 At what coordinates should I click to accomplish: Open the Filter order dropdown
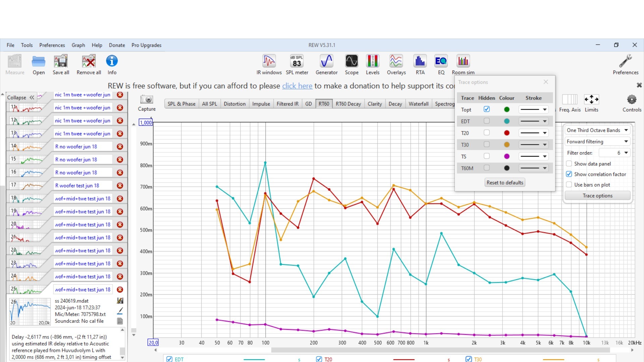tap(614, 153)
